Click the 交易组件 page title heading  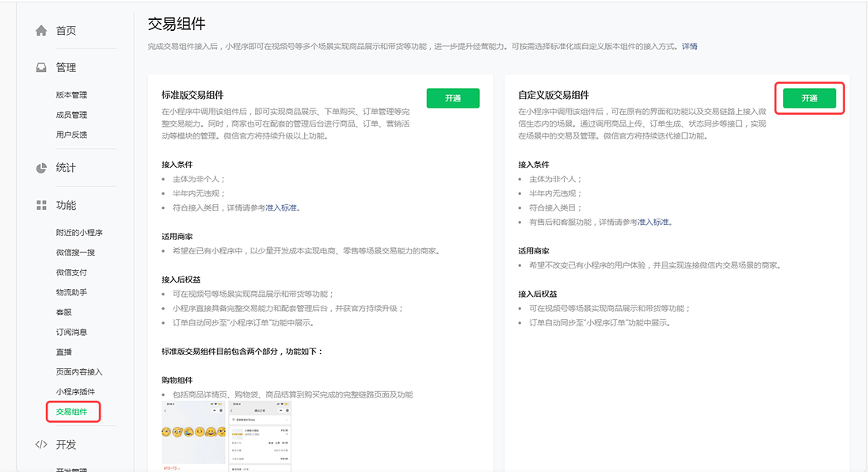pos(177,25)
